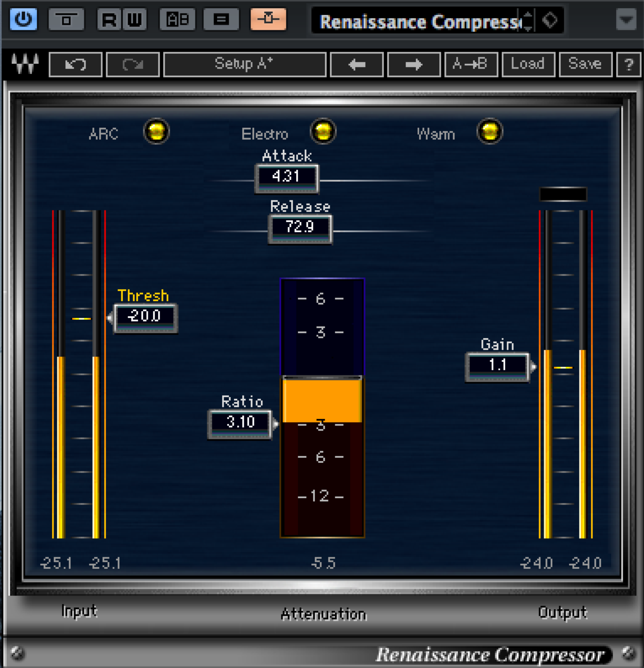Click the Release value box 72.9
The height and width of the screenshot is (668, 644).
[x=300, y=229]
